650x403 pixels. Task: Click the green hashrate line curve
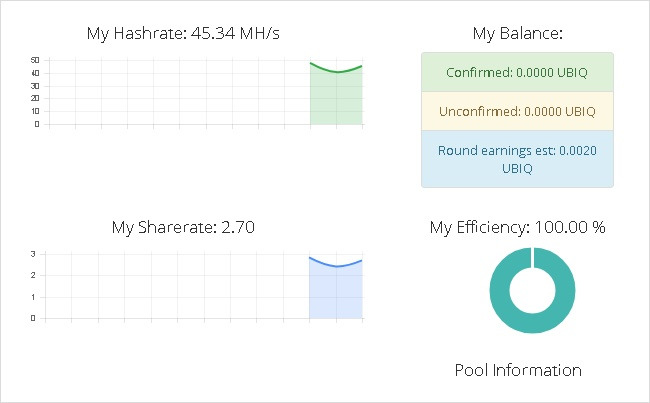pos(336,72)
